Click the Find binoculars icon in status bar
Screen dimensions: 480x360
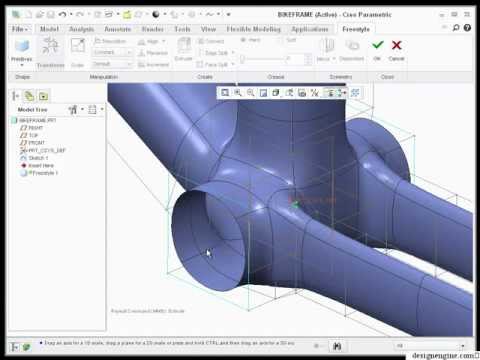click(337, 346)
